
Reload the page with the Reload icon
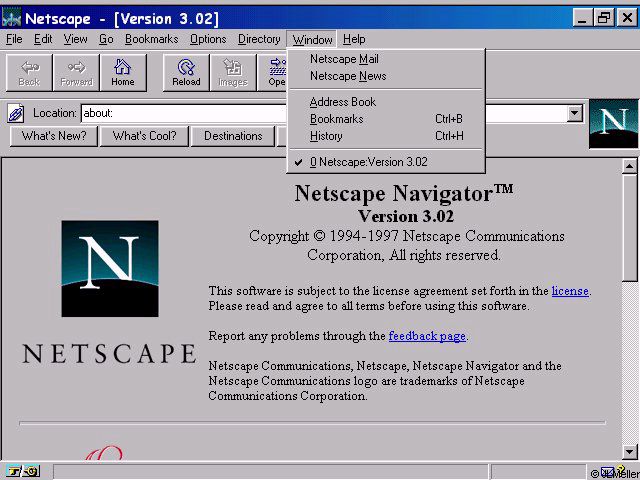pyautogui.click(x=186, y=73)
